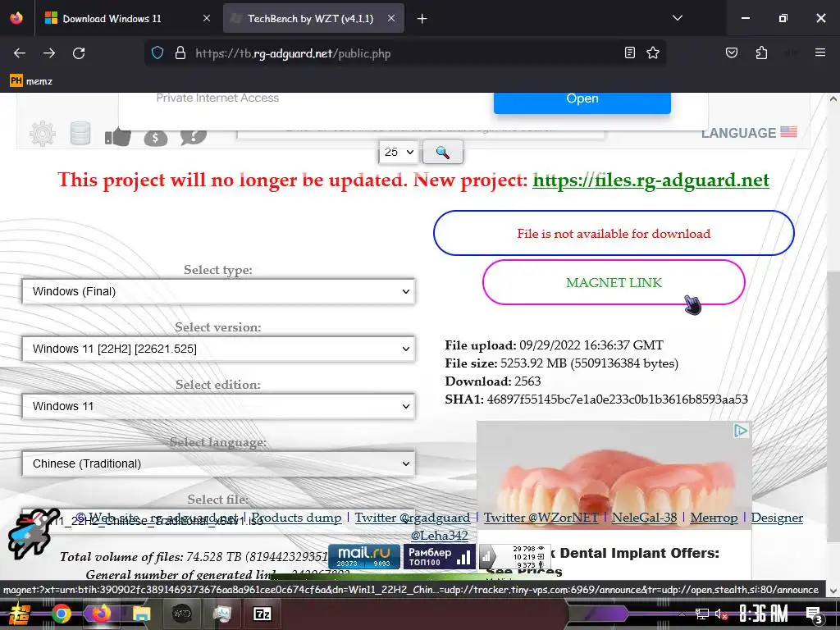Go back with the browser back arrow
Image resolution: width=840 pixels, height=630 pixels.
(20, 53)
